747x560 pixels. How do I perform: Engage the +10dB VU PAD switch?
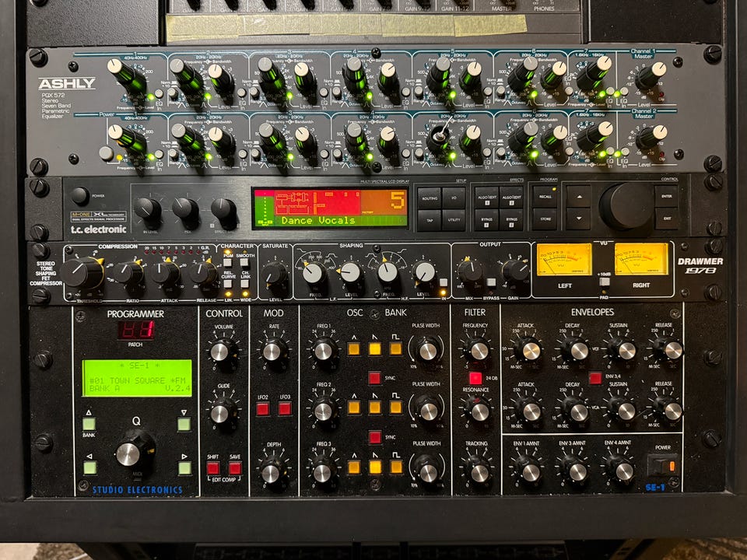coord(604,281)
